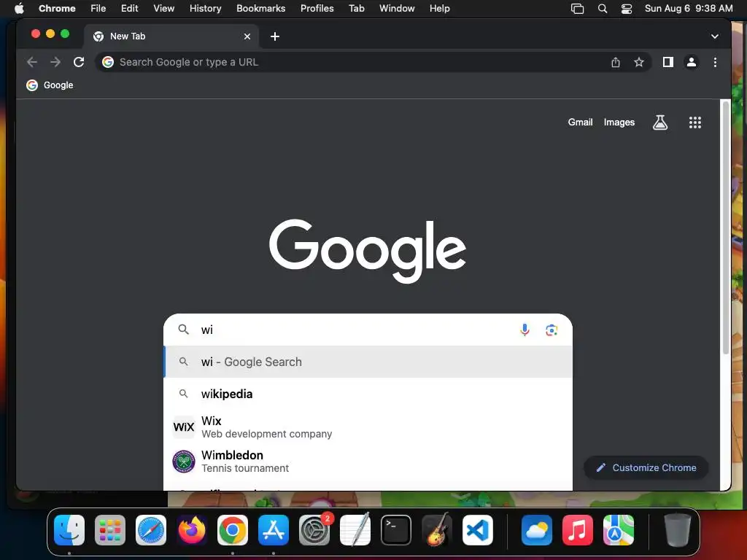
Task: Open the Apple menu
Action: coord(19,9)
